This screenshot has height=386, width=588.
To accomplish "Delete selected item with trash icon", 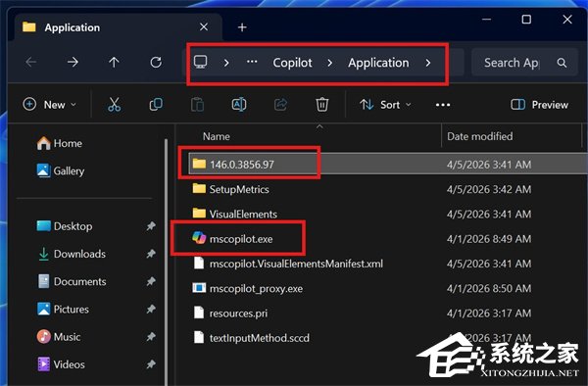I will point(321,105).
